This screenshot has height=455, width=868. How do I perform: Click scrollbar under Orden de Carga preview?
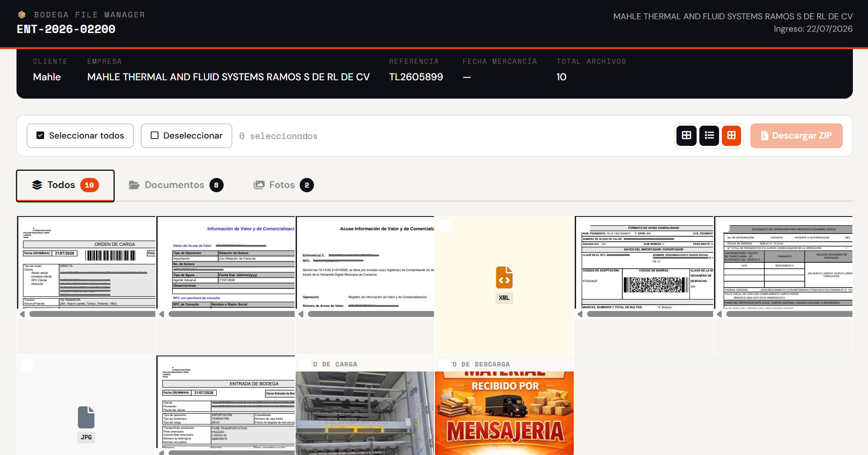pos(93,314)
